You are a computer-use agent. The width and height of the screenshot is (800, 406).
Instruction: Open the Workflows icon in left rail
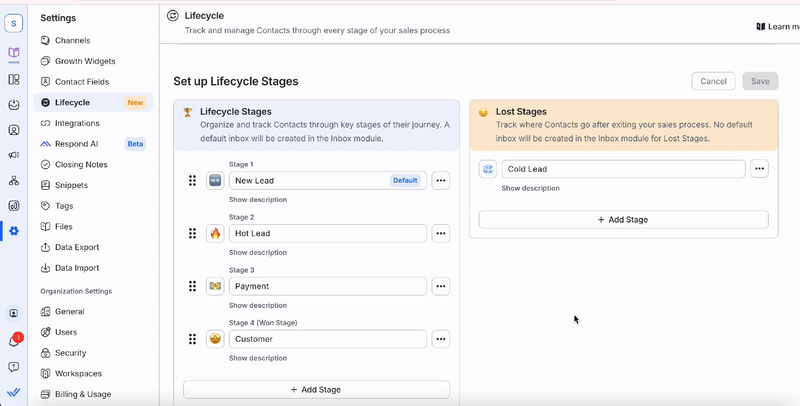(14, 181)
